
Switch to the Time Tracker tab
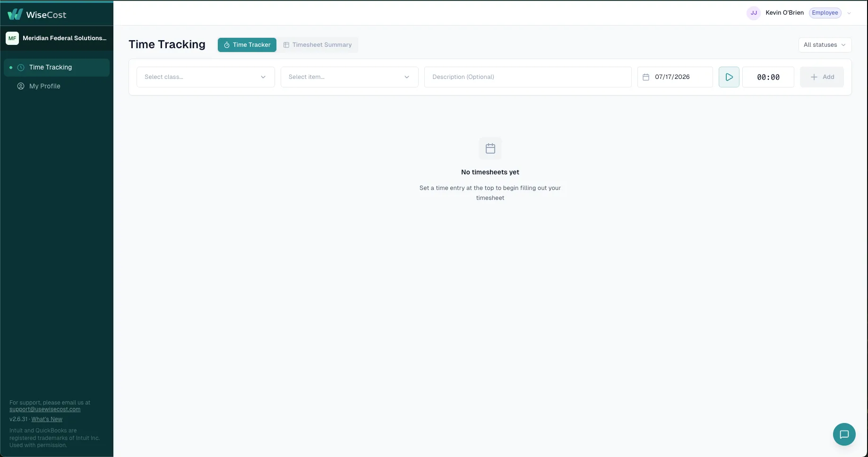247,45
